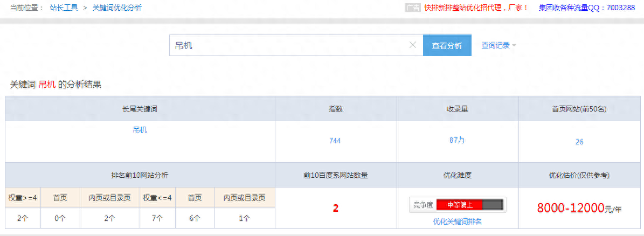Open the 优化关键词排名 link

457,221
